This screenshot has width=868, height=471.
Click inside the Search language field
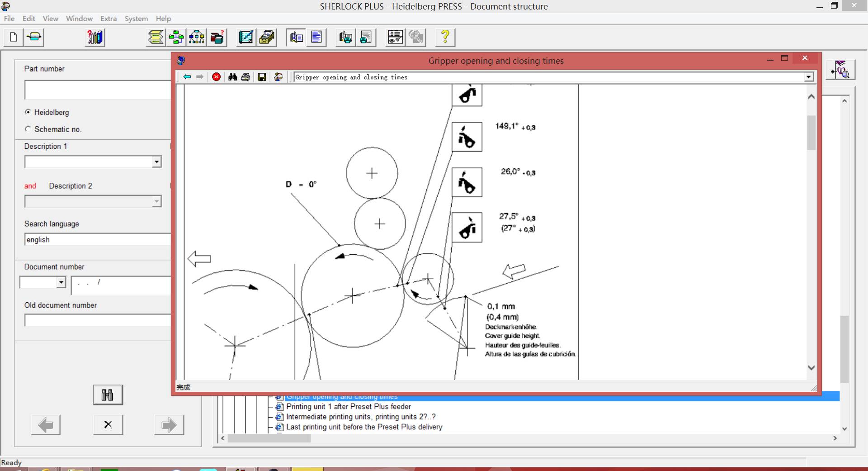pos(98,240)
